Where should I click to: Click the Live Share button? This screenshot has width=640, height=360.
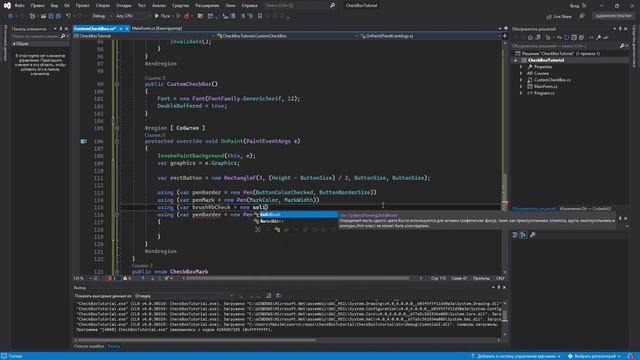tap(559, 16)
